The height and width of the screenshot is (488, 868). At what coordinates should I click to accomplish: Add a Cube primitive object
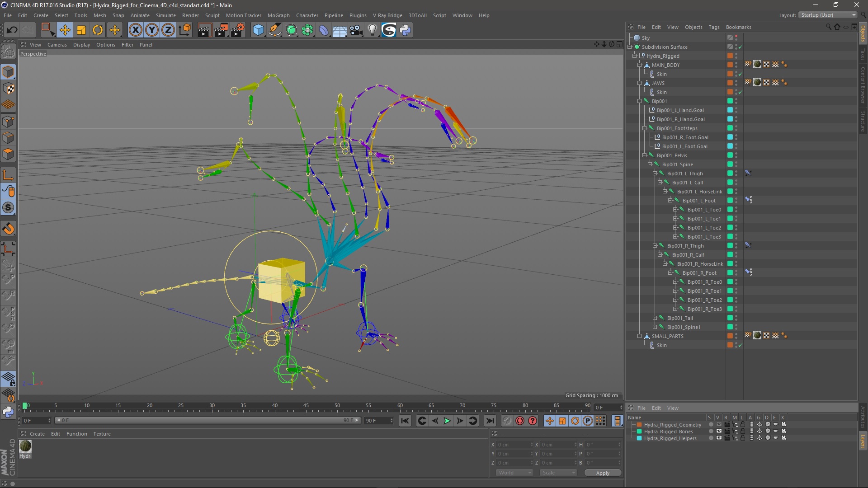tap(258, 30)
